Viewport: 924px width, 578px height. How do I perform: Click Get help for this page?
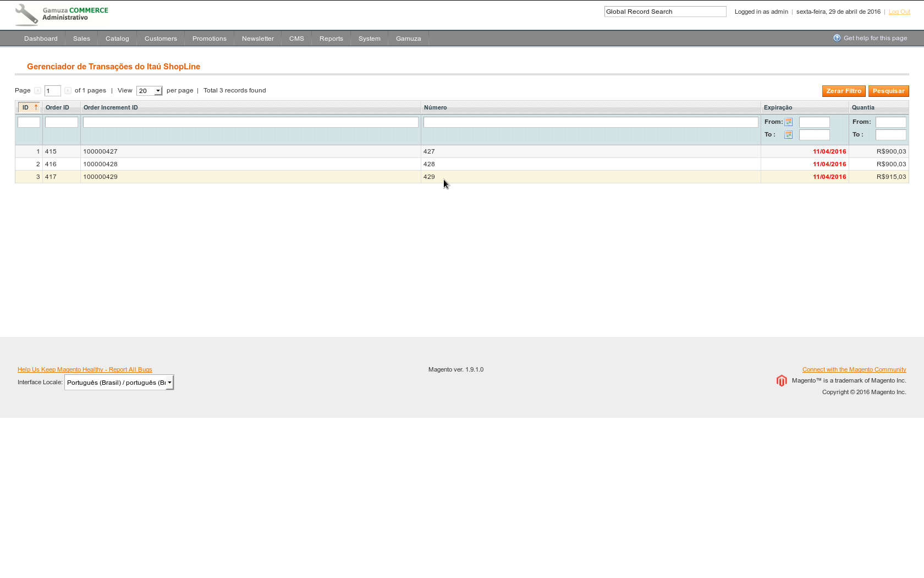click(x=875, y=38)
